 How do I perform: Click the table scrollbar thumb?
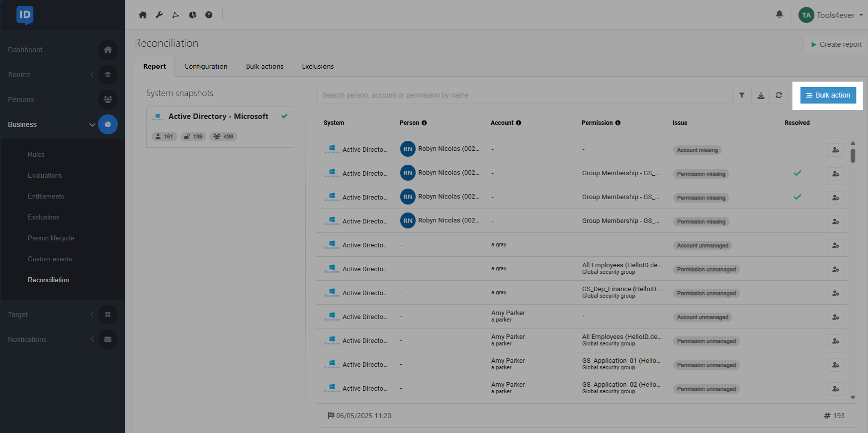[853, 155]
